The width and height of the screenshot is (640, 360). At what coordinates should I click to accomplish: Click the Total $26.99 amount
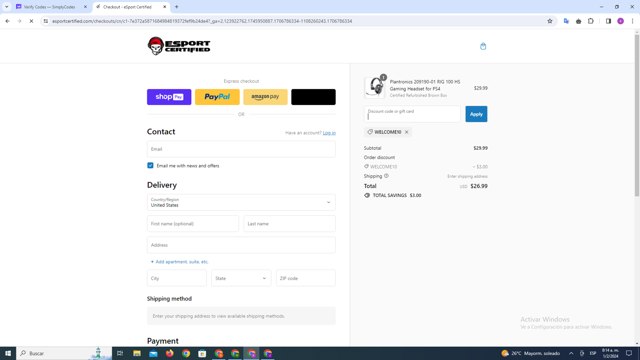coord(479,186)
